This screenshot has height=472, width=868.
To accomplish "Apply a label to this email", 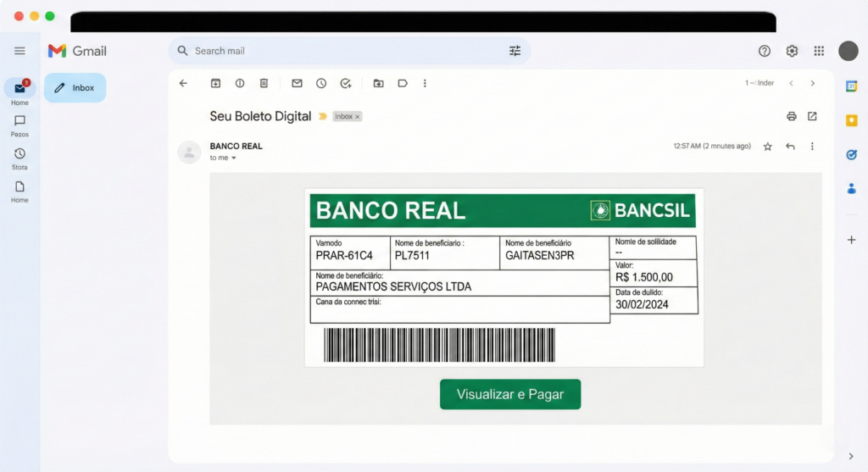I will pos(403,83).
